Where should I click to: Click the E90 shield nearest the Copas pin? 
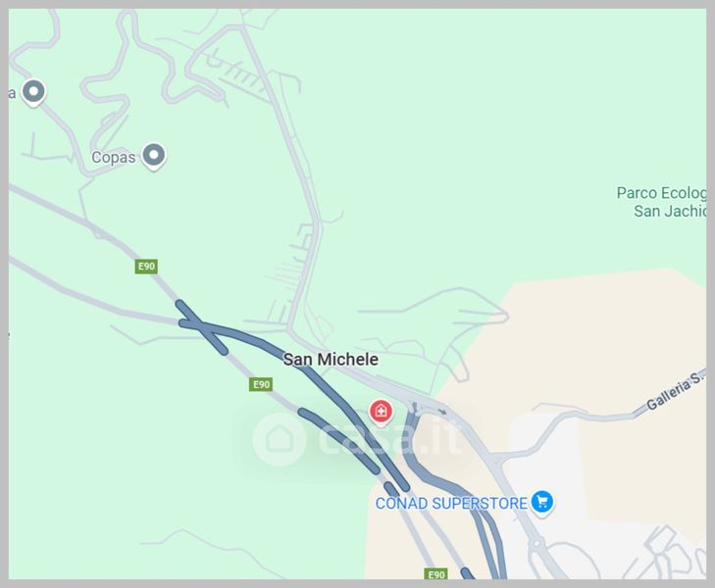click(146, 267)
